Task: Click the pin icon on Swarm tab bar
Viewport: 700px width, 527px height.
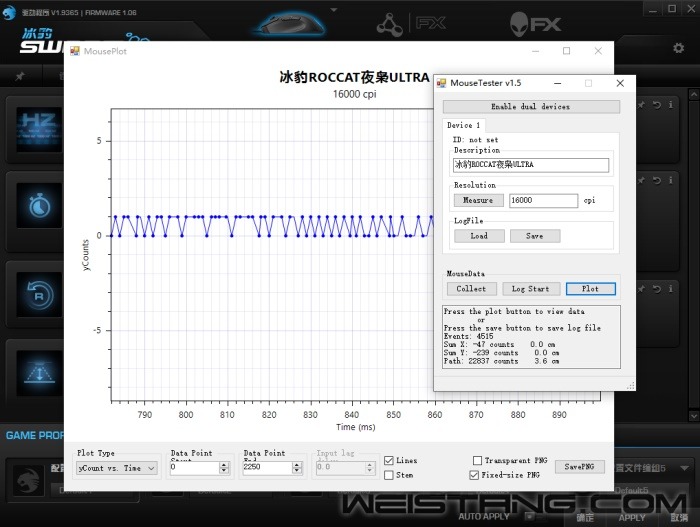Action: click(x=19, y=76)
